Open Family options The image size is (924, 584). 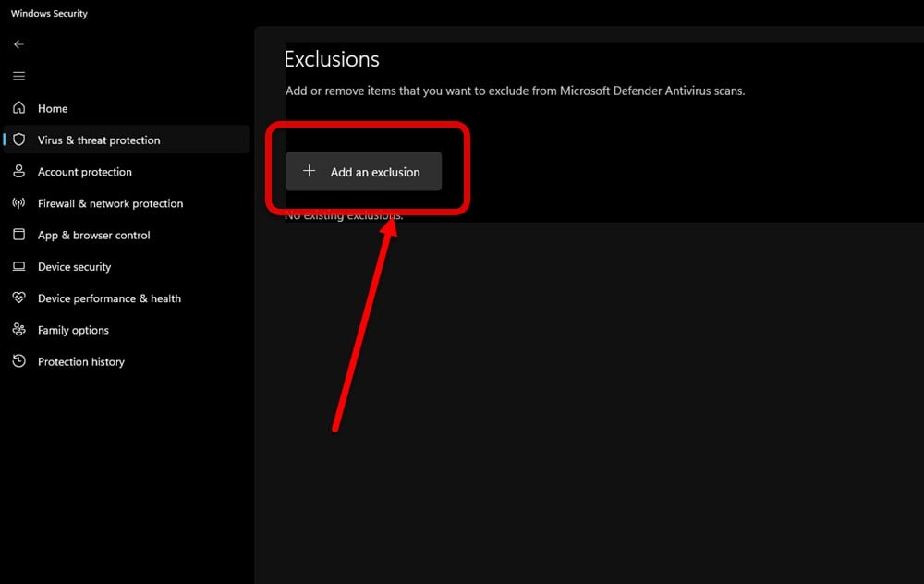click(127, 330)
